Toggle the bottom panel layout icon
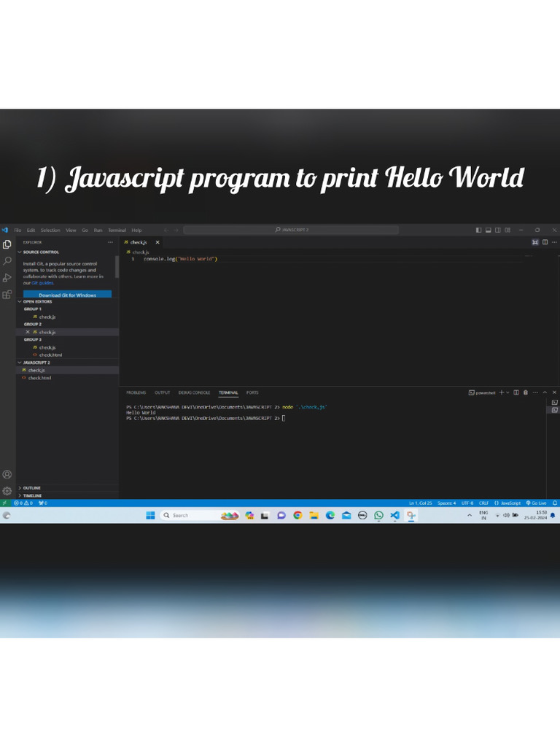The image size is (560, 747). click(x=488, y=230)
